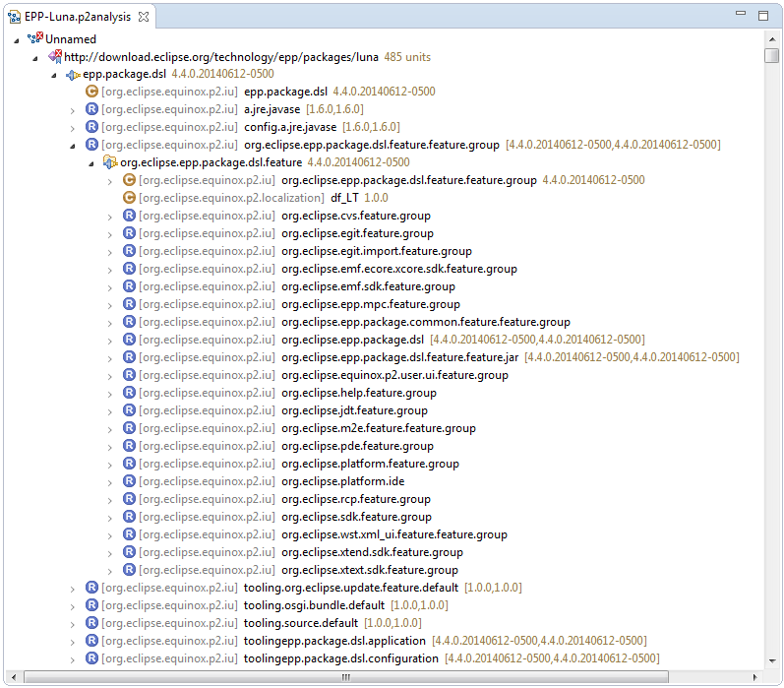
Task: Click the vertical scrollbar down arrow
Action: coord(772,661)
